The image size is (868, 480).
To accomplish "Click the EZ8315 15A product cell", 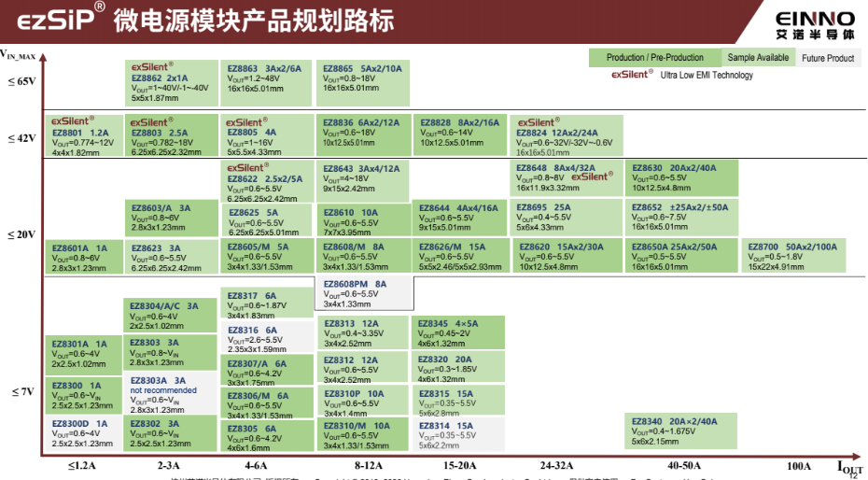I will (x=458, y=401).
